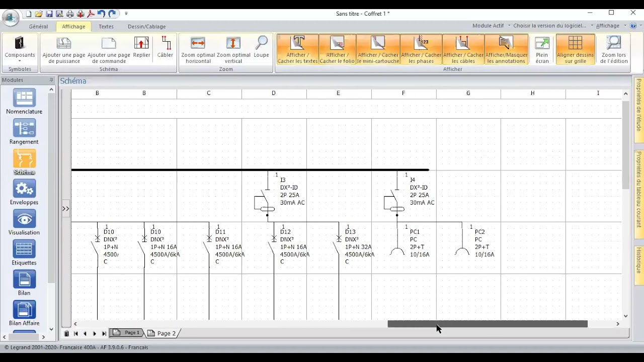The image size is (644, 362).
Task: Open the Affichage dropdown at top right
Action: point(611,26)
